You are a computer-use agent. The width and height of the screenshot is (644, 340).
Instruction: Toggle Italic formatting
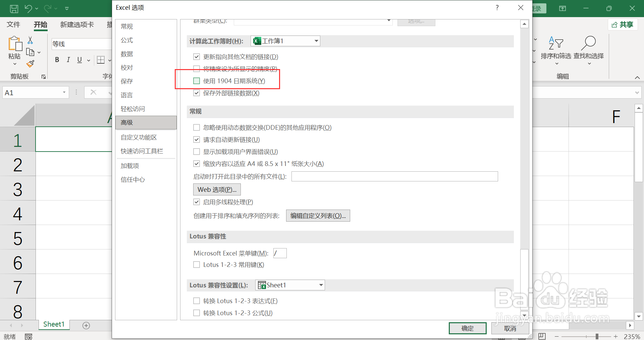pos(68,60)
